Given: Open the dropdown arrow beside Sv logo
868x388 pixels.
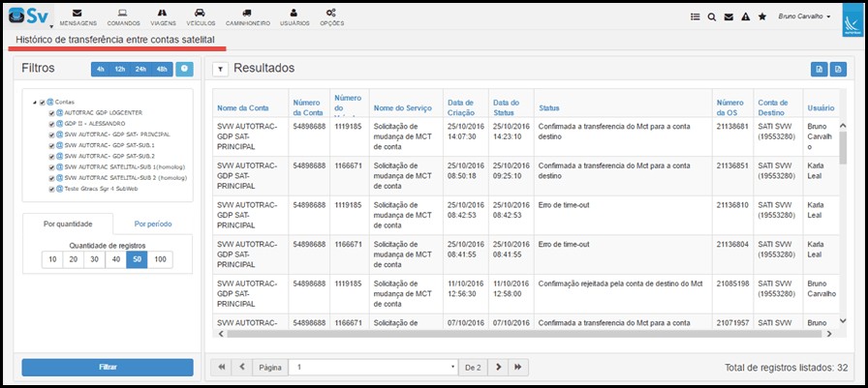Looking at the screenshot, I should pyautogui.click(x=51, y=26).
